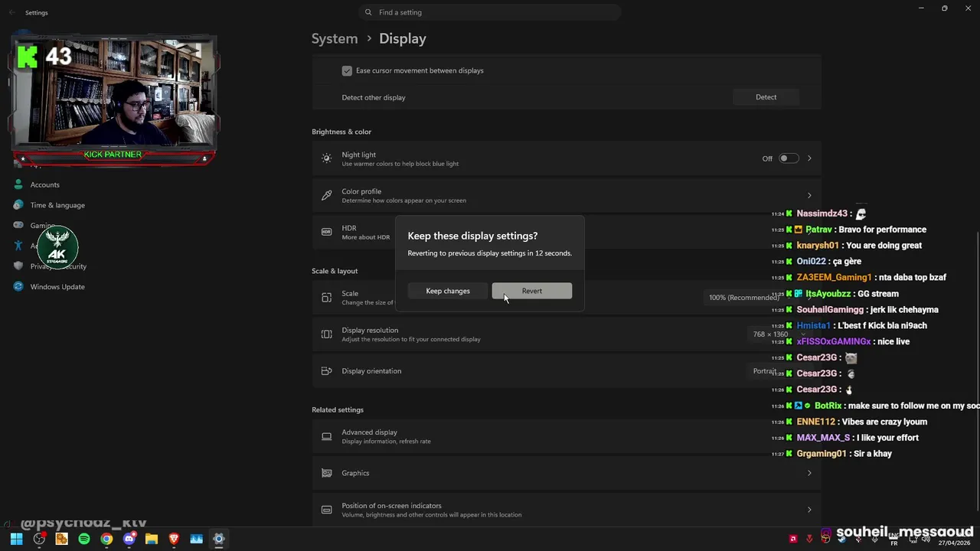
Task: Open File Explorer from the taskbar
Action: pos(152,539)
